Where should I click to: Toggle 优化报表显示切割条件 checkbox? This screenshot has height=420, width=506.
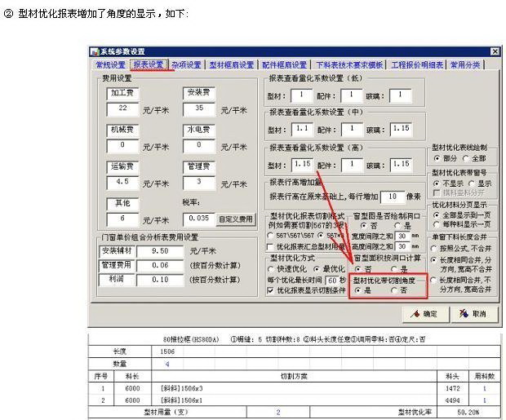tap(270, 290)
